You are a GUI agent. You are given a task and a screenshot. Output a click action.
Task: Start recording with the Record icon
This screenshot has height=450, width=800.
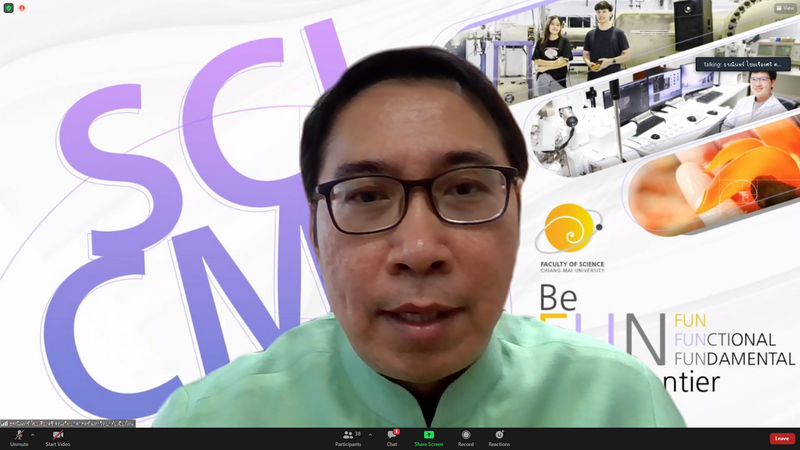click(466, 435)
